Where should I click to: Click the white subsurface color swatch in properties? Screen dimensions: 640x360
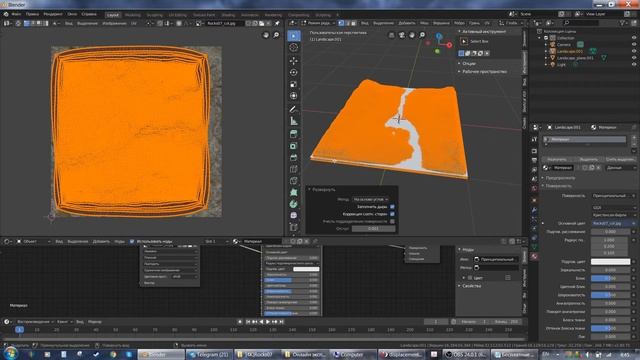point(610,262)
